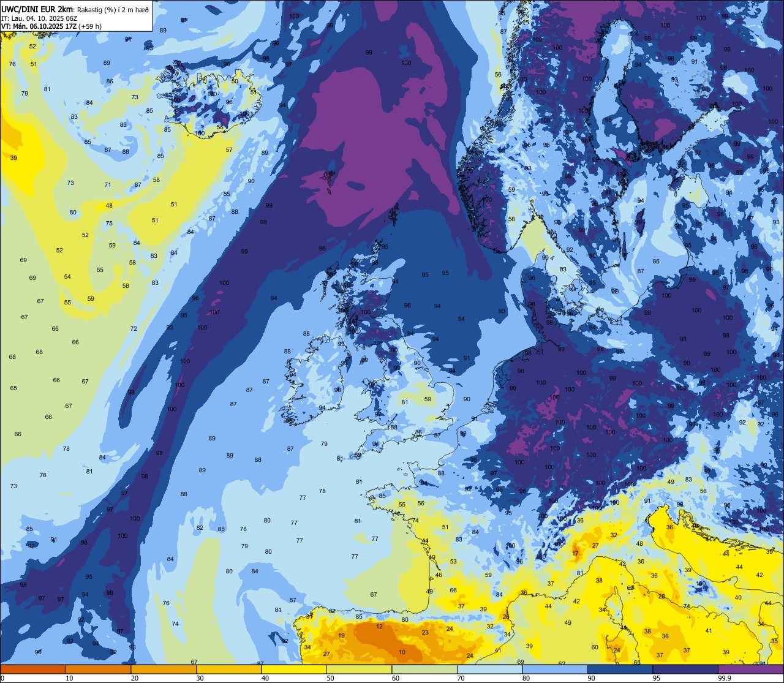
Task: Click the humidity value "23" over Spain
Action: coord(425,632)
